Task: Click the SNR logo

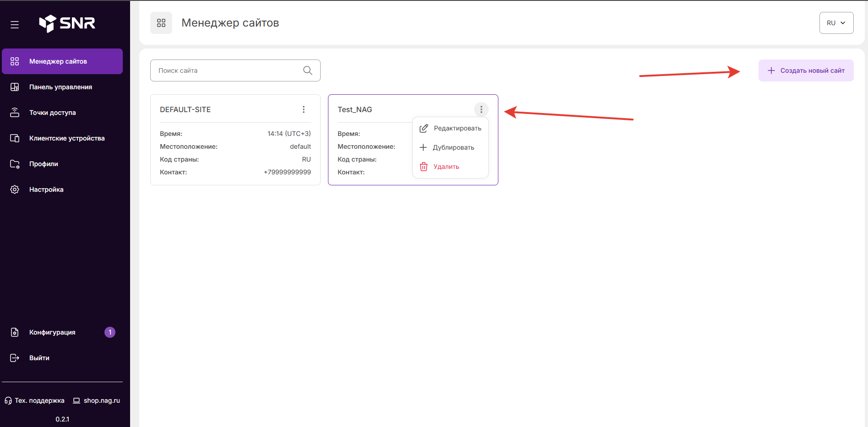Action: coord(67,23)
